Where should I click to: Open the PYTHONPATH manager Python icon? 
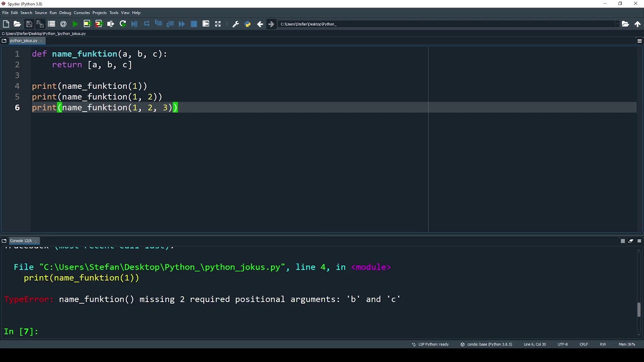[248, 24]
